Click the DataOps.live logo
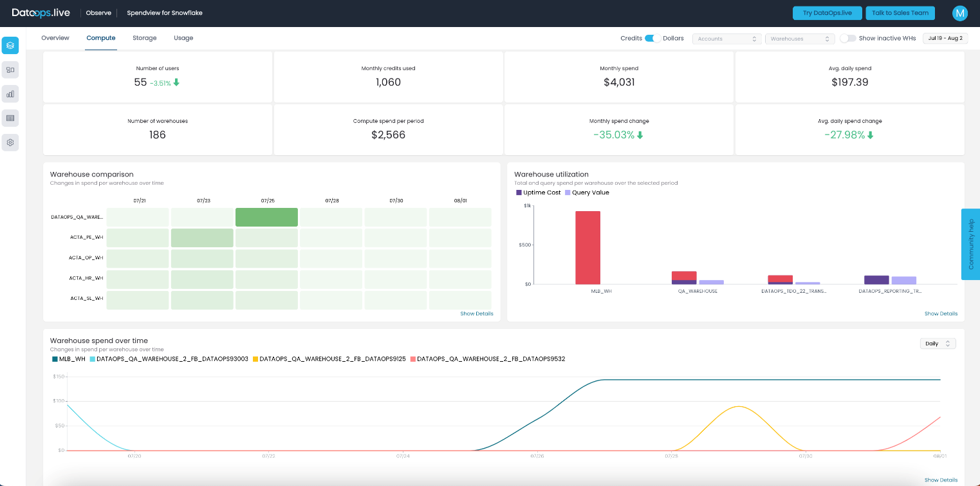 click(x=41, y=13)
